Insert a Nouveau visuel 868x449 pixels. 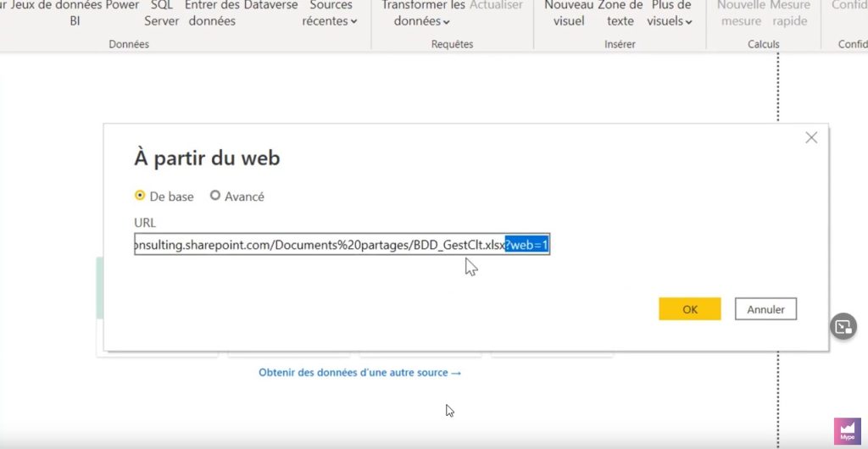569,14
